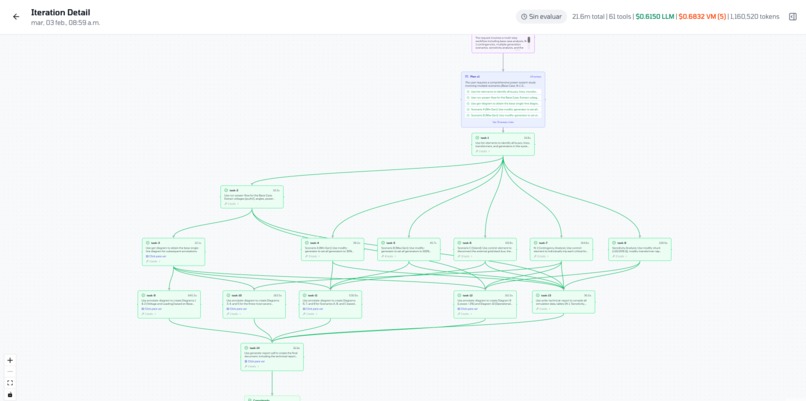Click the task-4 status check icon

[x=307, y=243]
